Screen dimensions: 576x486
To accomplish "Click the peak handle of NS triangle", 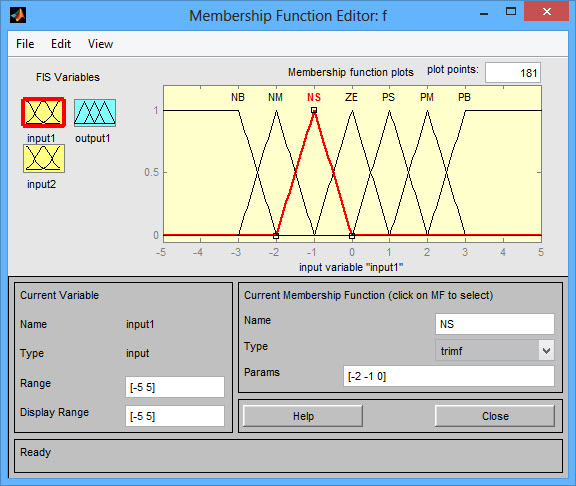I will coord(314,110).
